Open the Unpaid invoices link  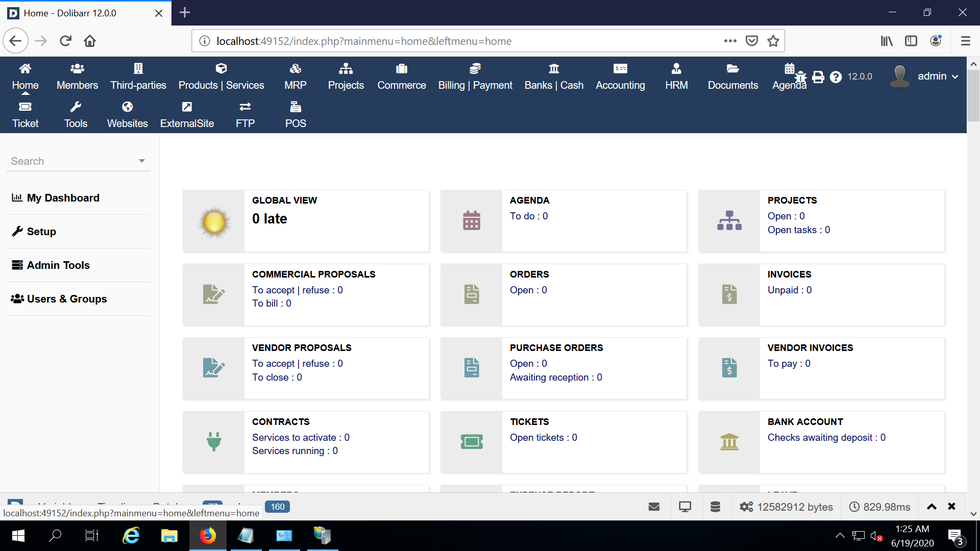tap(789, 290)
